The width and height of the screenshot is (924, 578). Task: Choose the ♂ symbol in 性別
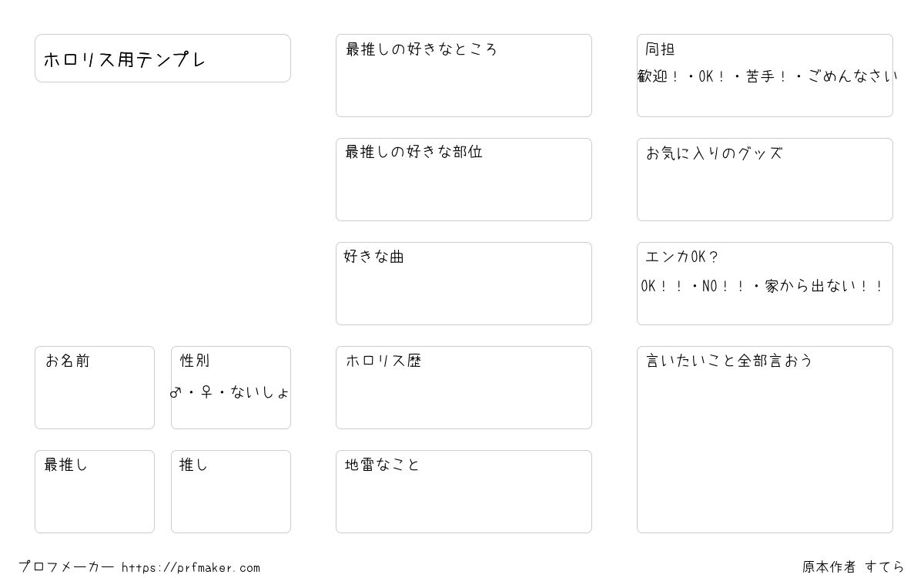tap(176, 392)
